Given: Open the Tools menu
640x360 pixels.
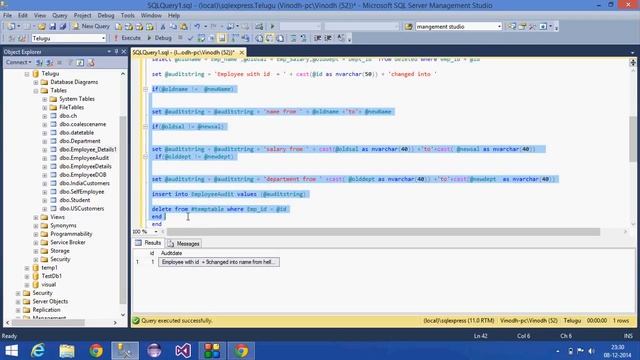Looking at the screenshot, I should click(x=127, y=15).
